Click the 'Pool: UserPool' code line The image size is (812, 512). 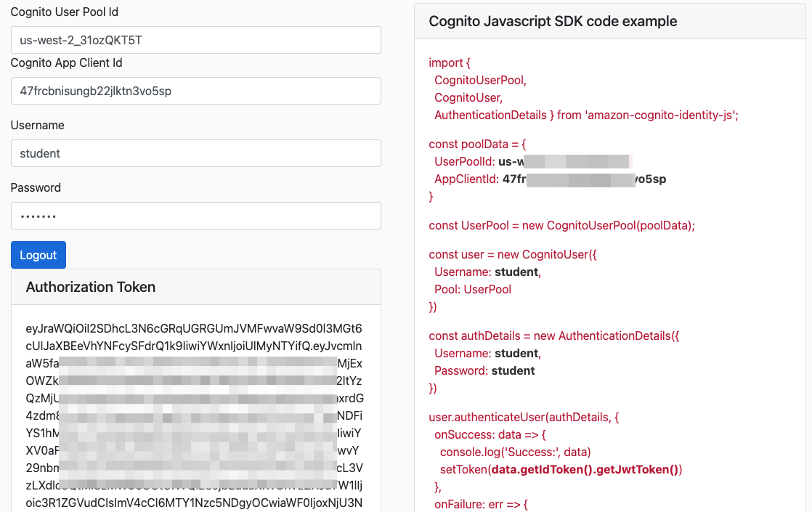tap(473, 289)
